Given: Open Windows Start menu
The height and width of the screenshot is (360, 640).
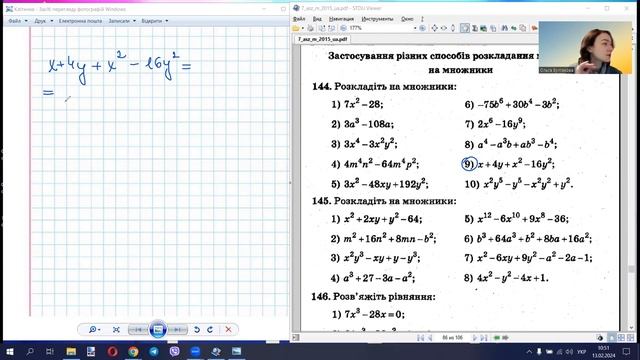Looking at the screenshot, I should (10, 351).
